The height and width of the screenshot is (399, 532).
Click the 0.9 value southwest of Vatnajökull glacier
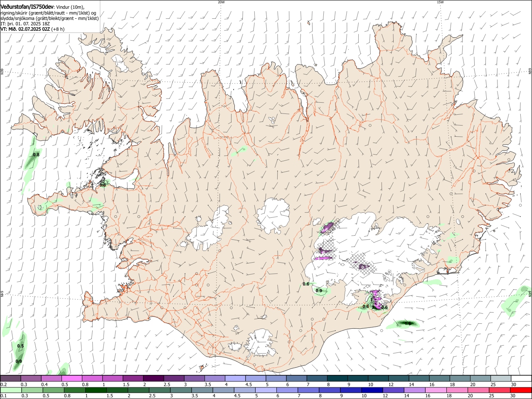point(319,291)
